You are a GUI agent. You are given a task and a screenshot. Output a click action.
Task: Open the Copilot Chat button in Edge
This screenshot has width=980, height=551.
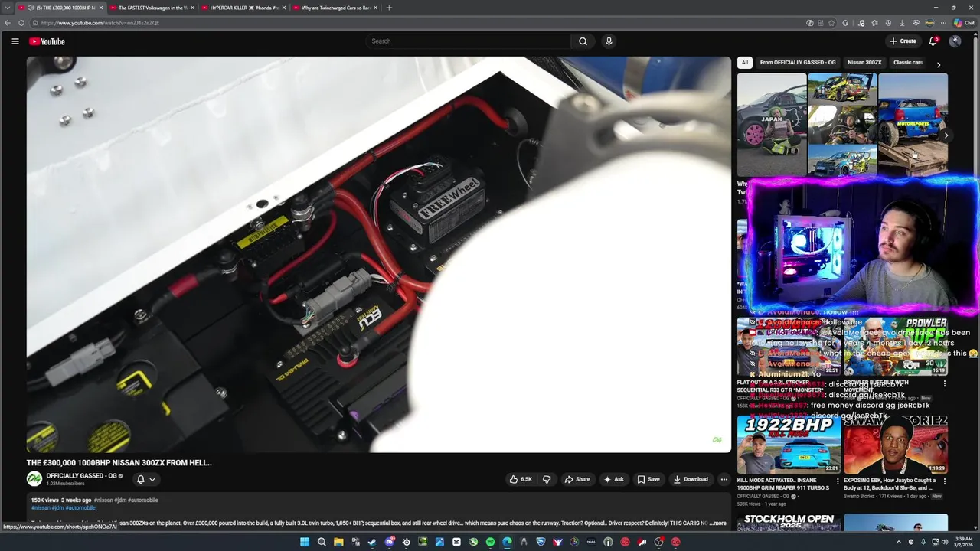pyautogui.click(x=963, y=23)
